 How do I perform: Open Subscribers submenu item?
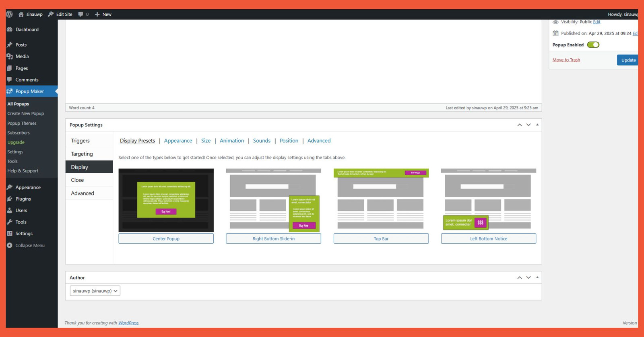pyautogui.click(x=19, y=133)
